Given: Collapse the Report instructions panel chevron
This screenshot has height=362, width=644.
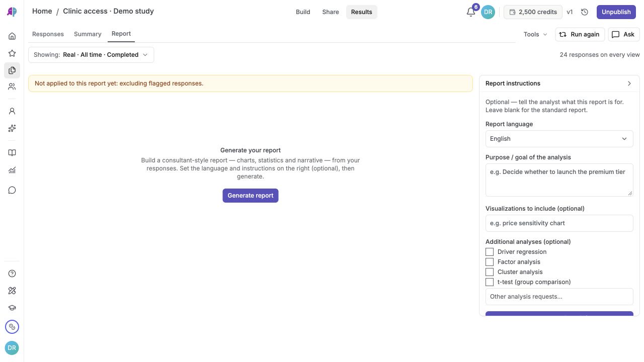Looking at the screenshot, I should pos(629,83).
